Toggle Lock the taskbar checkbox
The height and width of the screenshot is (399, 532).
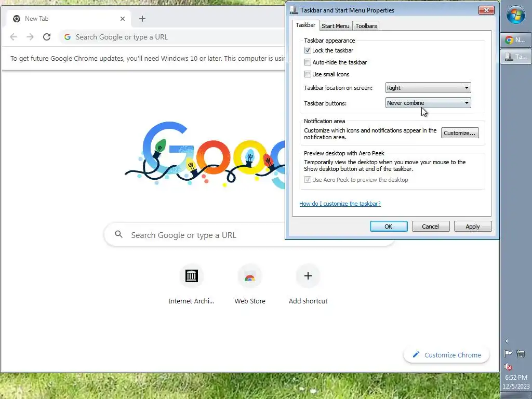pos(308,50)
